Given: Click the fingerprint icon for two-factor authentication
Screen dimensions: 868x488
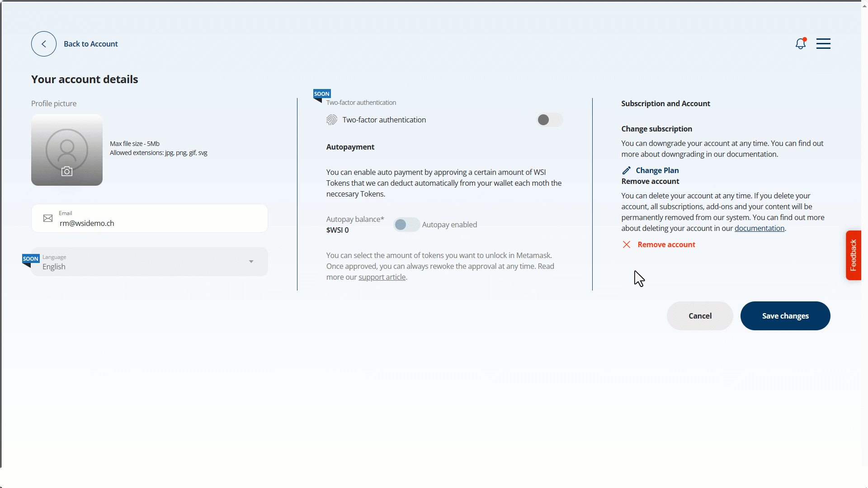Looking at the screenshot, I should click(331, 120).
